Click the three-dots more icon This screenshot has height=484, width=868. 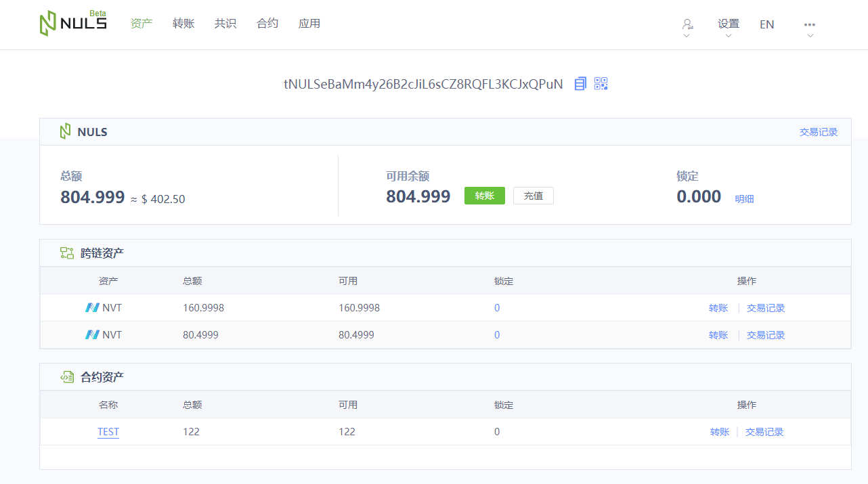(810, 24)
